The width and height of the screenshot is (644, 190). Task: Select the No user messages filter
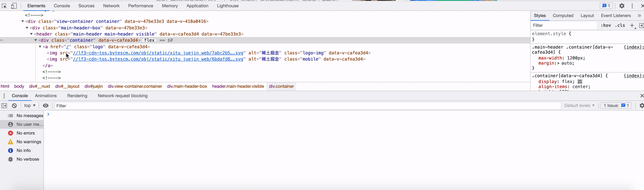coord(22,124)
